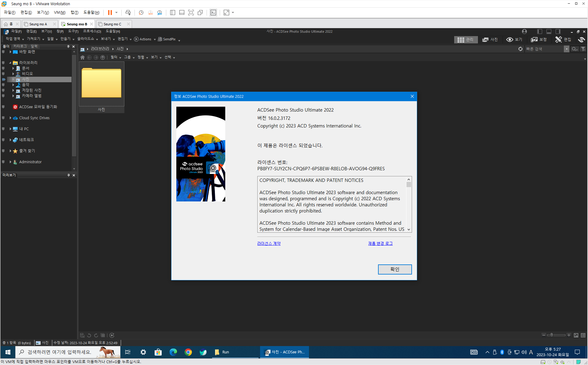Open the 라이선스 계약 link
This screenshot has height=365, width=588.
(x=269, y=243)
